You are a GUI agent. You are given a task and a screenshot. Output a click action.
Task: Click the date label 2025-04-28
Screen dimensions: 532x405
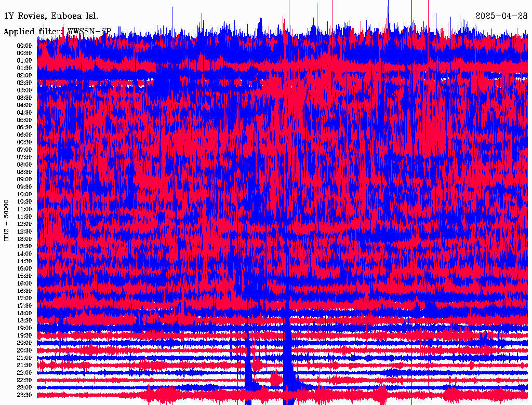point(501,16)
